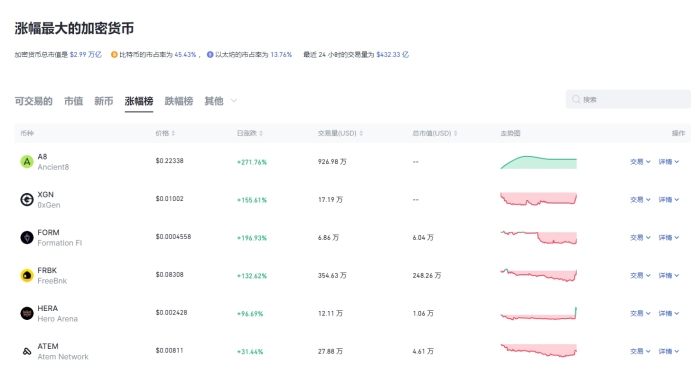Click the FRBK FreeBnk coin icon

[x=27, y=275]
